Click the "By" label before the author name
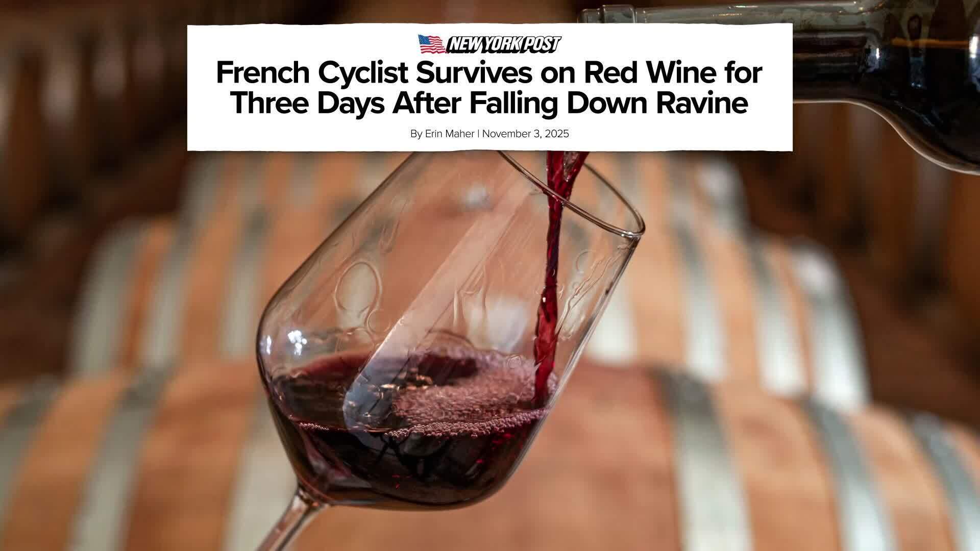This screenshot has height=551, width=980. click(416, 134)
